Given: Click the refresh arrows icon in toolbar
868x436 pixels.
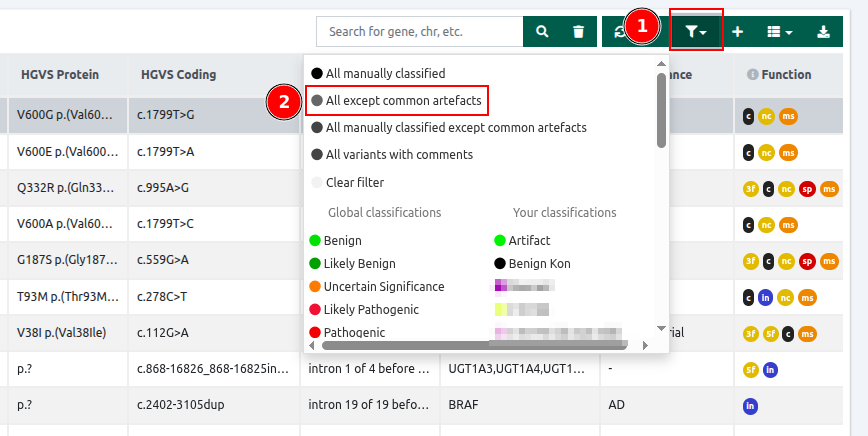Looking at the screenshot, I should [620, 32].
